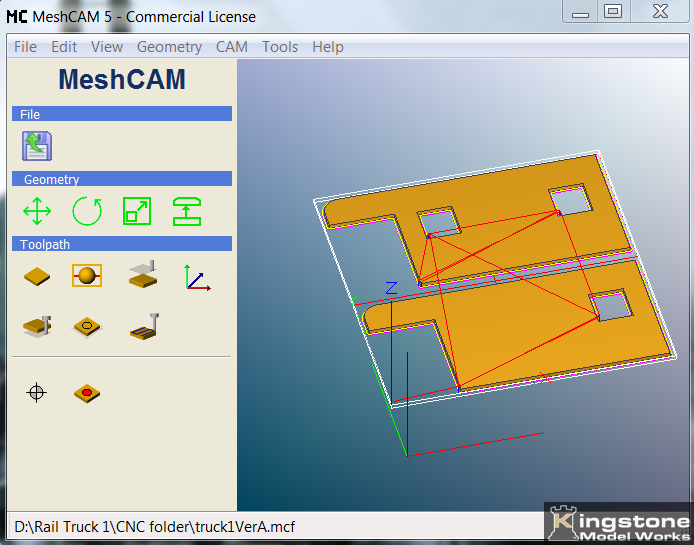This screenshot has height=545, width=694.
Task: Click the green press-shaped Geometry icon
Action: [x=187, y=211]
